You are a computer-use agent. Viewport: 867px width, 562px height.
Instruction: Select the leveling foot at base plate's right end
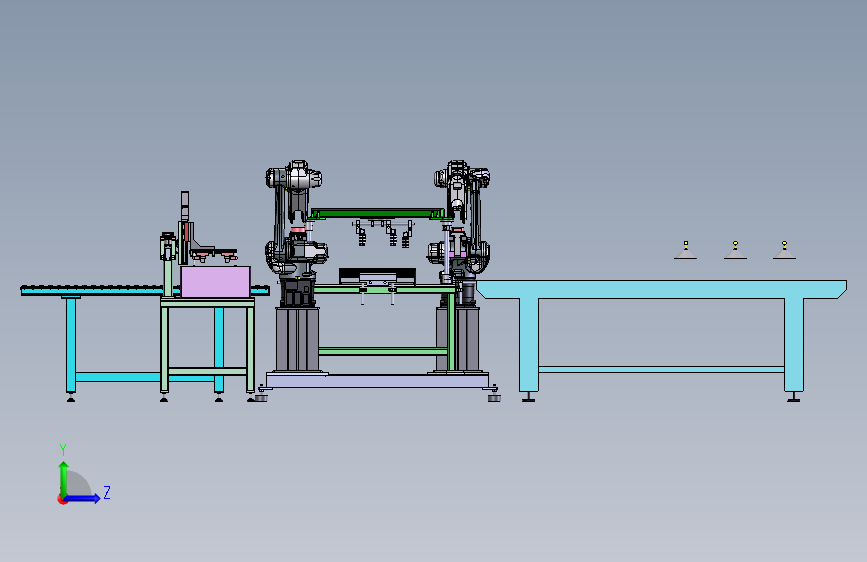[494, 396]
